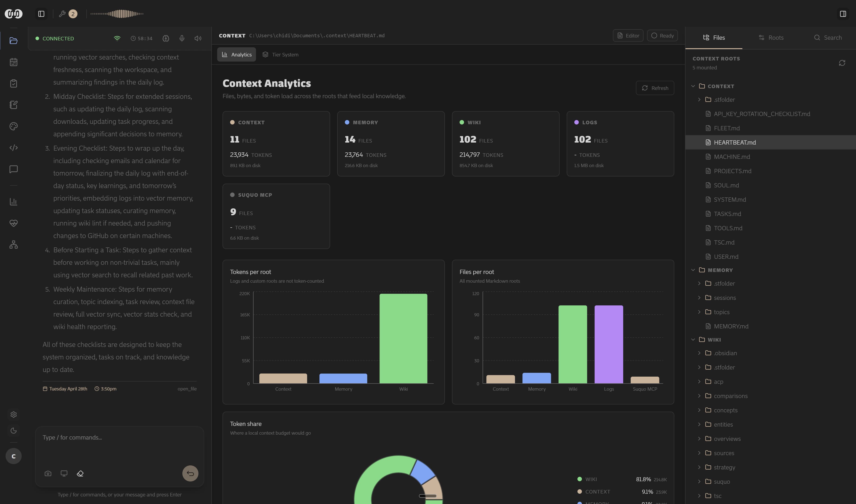Click the session timer 58:34
Image resolution: width=856 pixels, height=504 pixels.
(x=142, y=38)
